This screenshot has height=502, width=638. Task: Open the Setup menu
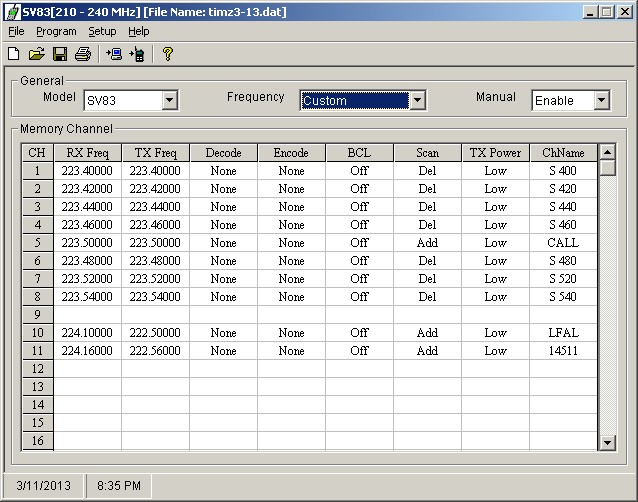coord(102,31)
